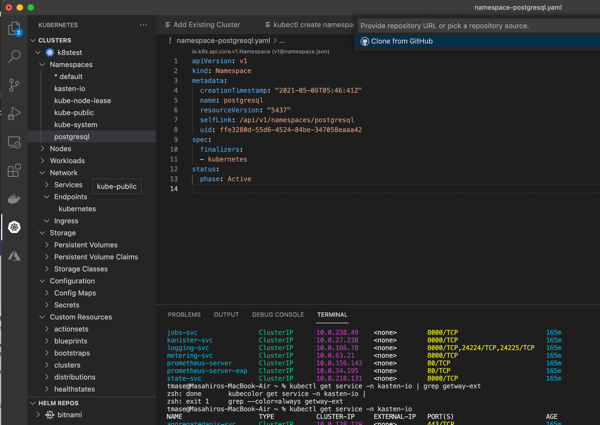Open the Extensions view icon

pyautogui.click(x=14, y=170)
